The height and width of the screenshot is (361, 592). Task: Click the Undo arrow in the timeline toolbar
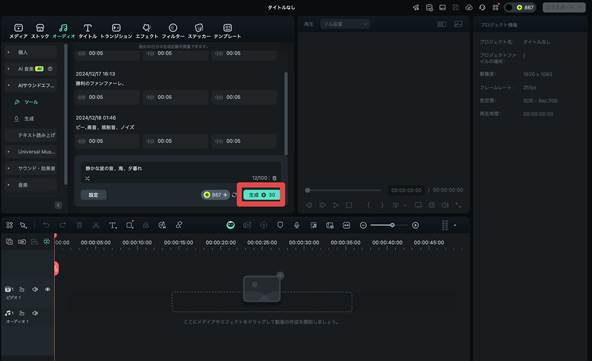[x=46, y=225]
